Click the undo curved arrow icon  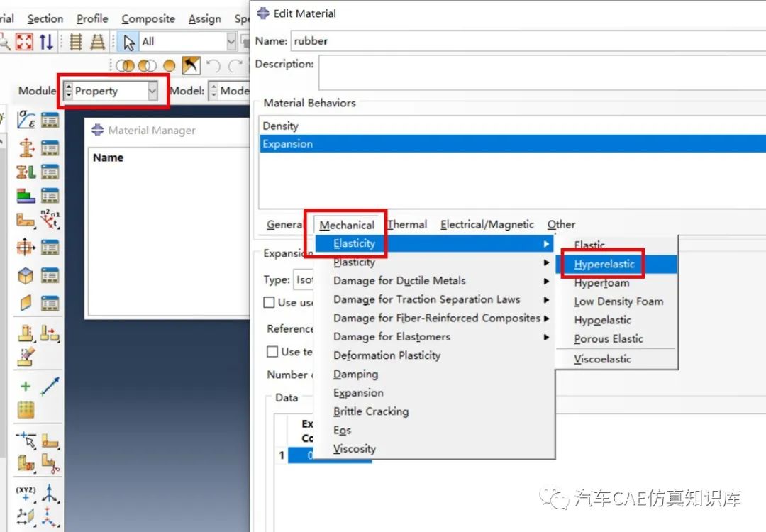(x=213, y=65)
